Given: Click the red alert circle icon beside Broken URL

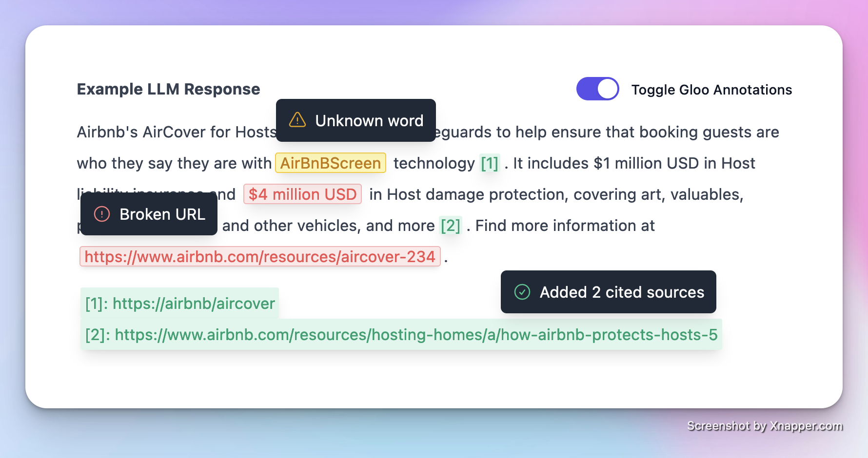Looking at the screenshot, I should click(102, 214).
